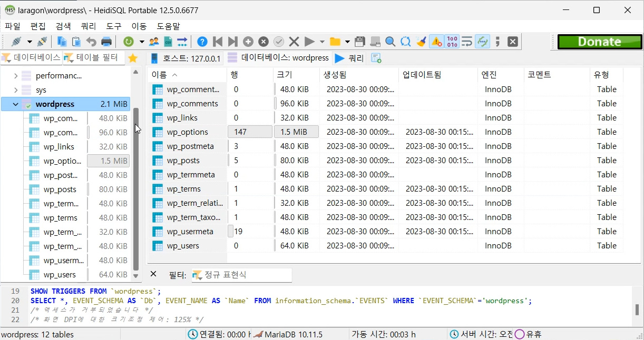Click the undo arrow icon
Viewport: 644px width, 340px height.
[x=91, y=42]
